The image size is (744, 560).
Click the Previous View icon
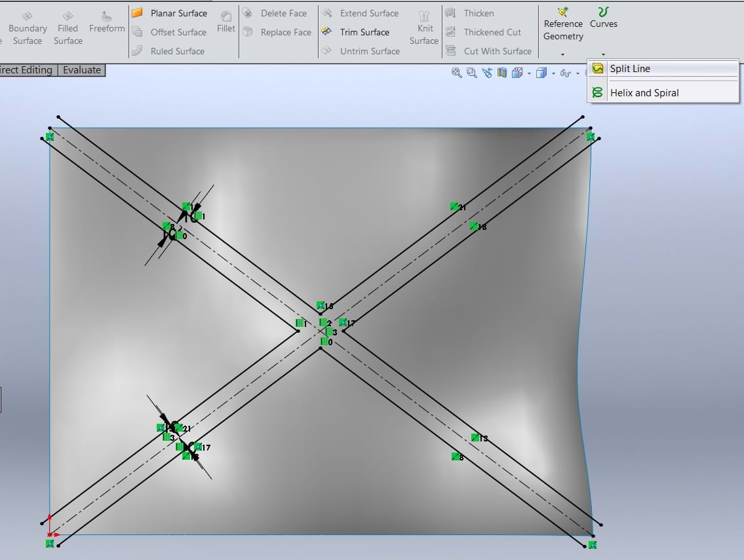tap(487, 73)
